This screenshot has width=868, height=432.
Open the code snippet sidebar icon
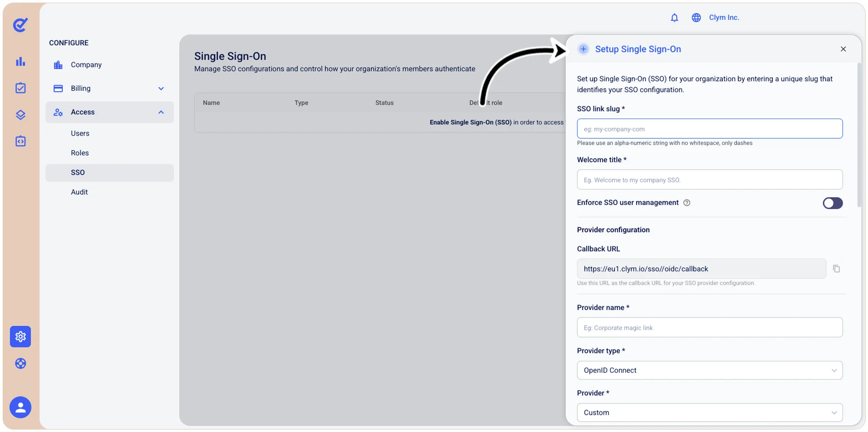click(x=20, y=141)
